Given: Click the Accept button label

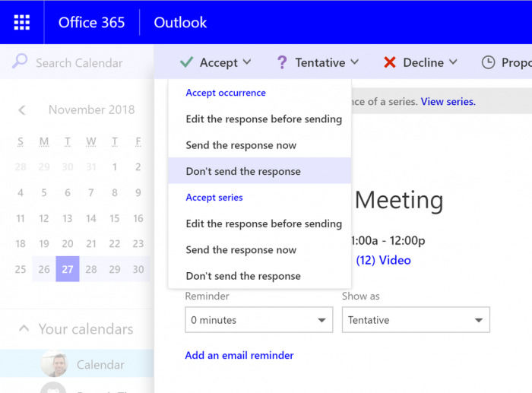Looking at the screenshot, I should click(x=219, y=63).
